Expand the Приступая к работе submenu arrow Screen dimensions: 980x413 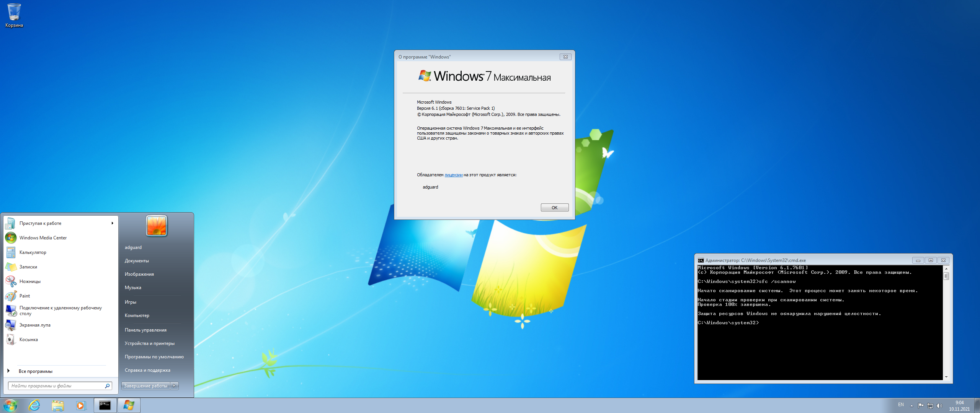click(x=112, y=223)
